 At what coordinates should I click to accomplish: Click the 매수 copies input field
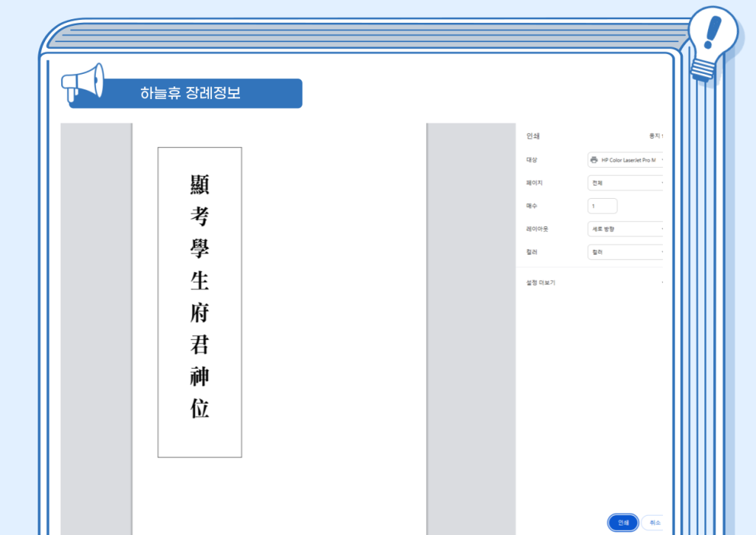point(602,206)
